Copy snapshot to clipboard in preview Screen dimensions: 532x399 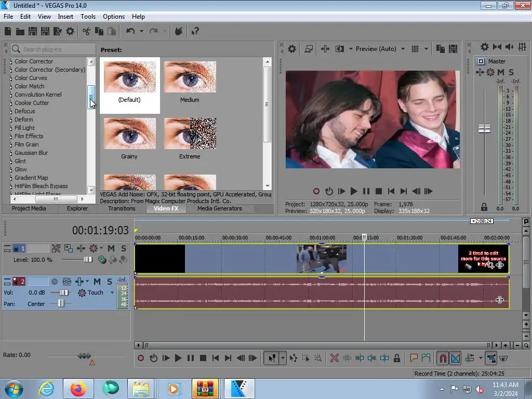[x=441, y=49]
